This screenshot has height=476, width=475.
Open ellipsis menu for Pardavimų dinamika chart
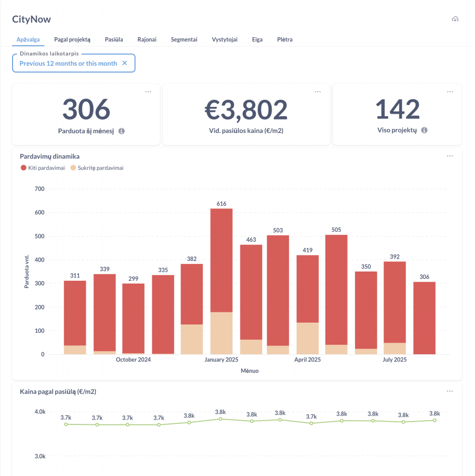point(450,156)
